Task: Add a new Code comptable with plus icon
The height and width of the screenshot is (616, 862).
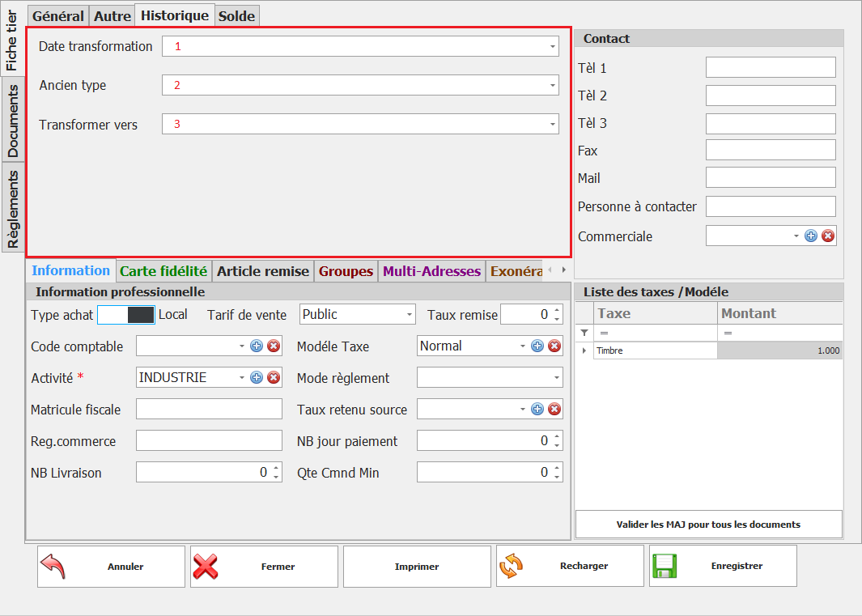Action: [257, 346]
